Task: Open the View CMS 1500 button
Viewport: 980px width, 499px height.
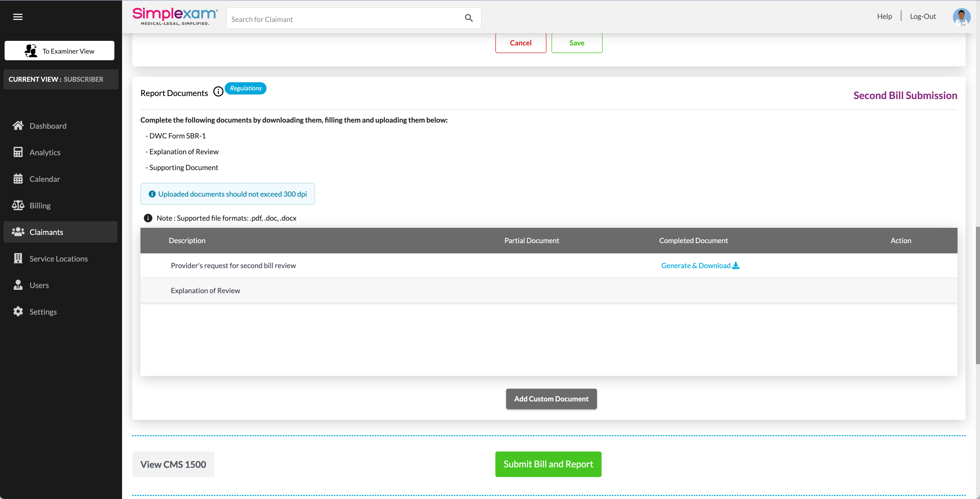Action: (x=173, y=464)
